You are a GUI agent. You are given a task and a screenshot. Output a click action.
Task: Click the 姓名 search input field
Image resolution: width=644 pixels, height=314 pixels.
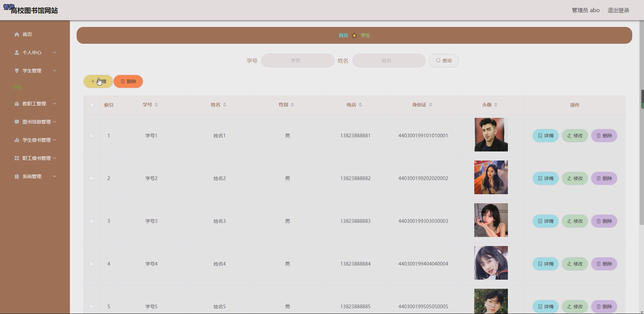[x=389, y=61]
